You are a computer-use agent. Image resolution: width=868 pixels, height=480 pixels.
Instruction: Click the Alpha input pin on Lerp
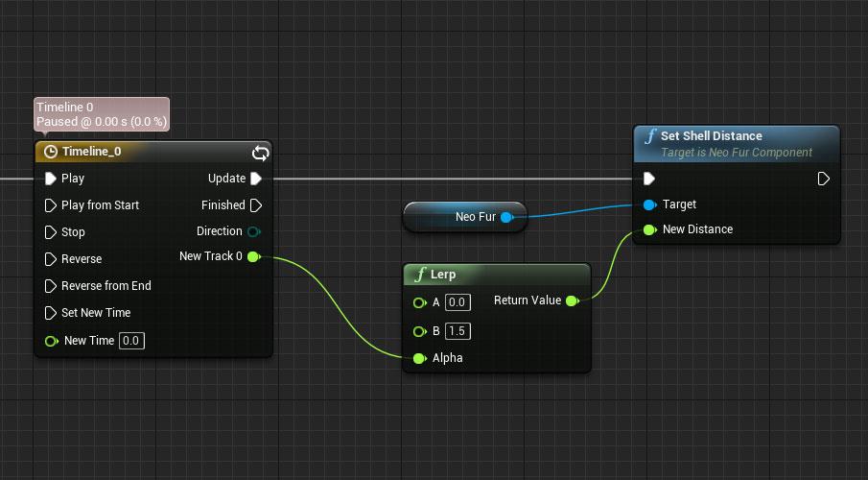(x=419, y=358)
